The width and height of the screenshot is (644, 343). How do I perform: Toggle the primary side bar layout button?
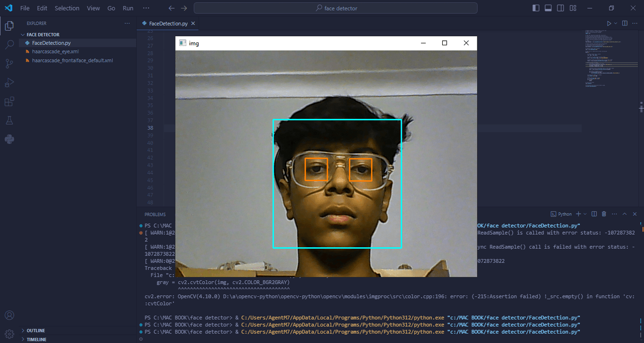536,8
